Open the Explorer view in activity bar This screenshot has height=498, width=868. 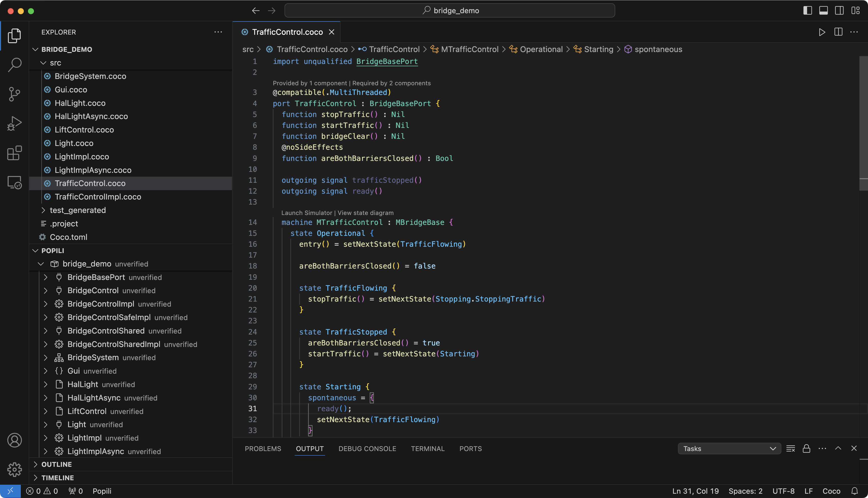point(14,36)
